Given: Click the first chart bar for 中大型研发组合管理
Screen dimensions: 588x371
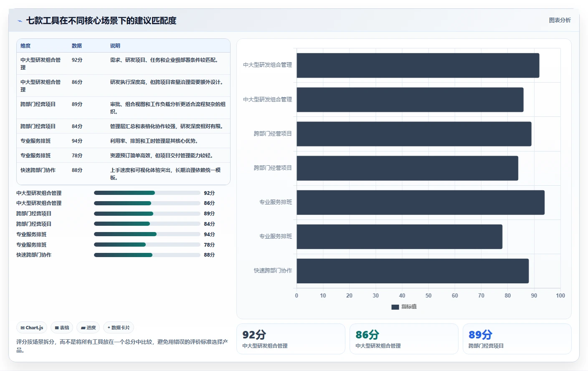Looking at the screenshot, I should coord(418,66).
